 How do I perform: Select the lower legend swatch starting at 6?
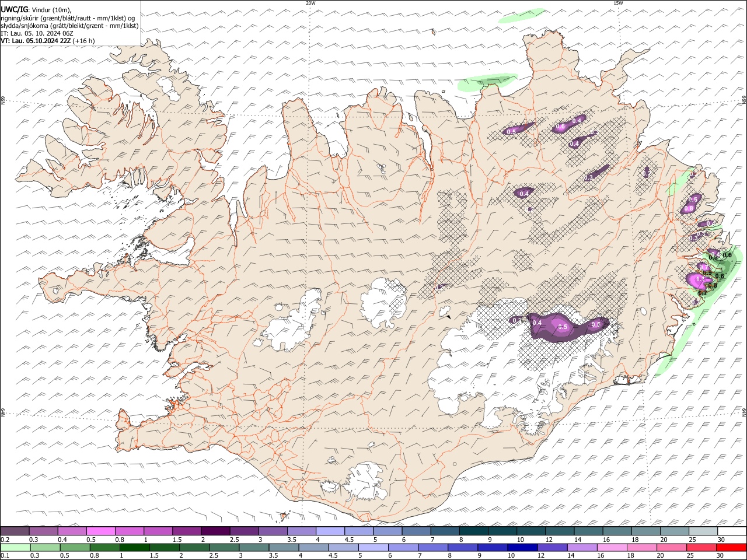[x=403, y=548]
